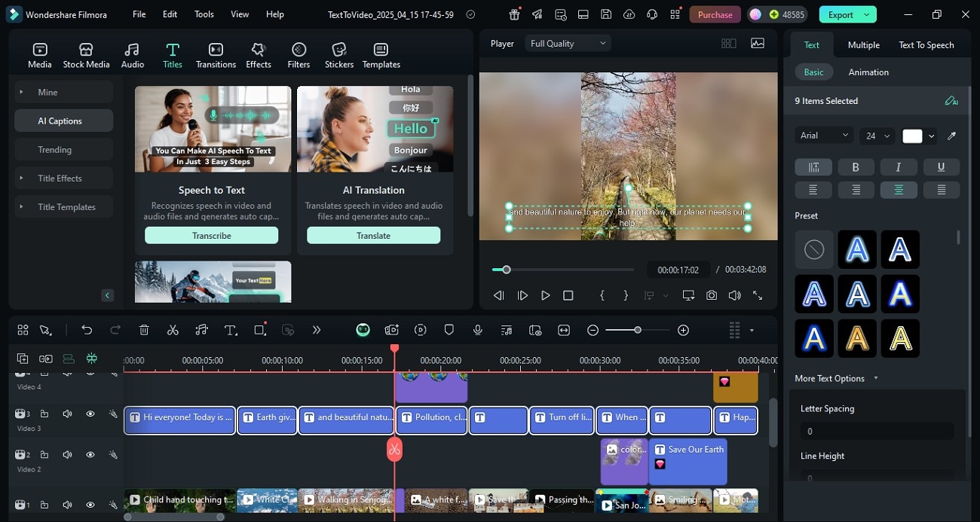
Task: Click the snapshot camera icon in player
Action: pos(712,295)
